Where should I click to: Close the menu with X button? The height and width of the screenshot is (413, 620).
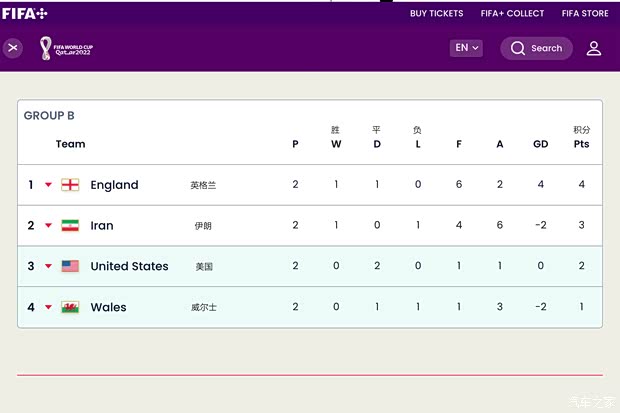coord(13,48)
